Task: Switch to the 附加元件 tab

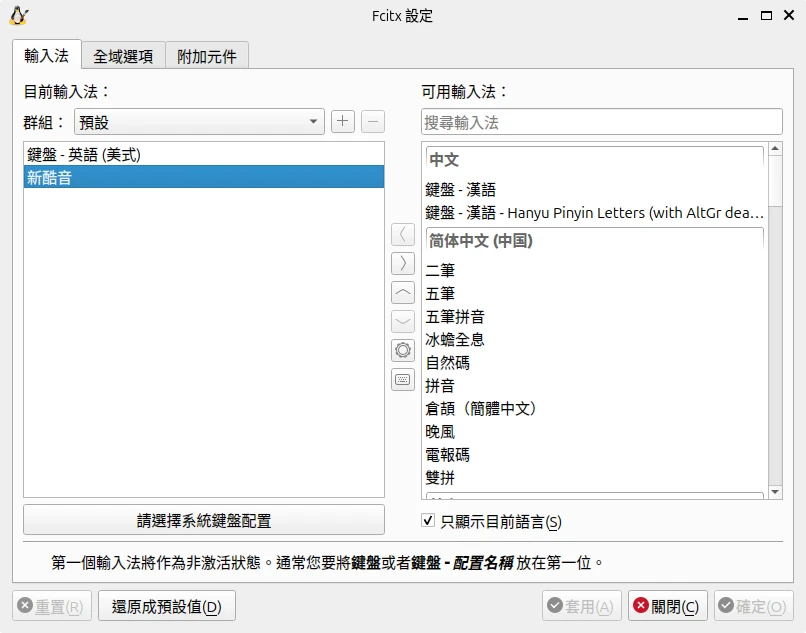Action: click(x=207, y=56)
